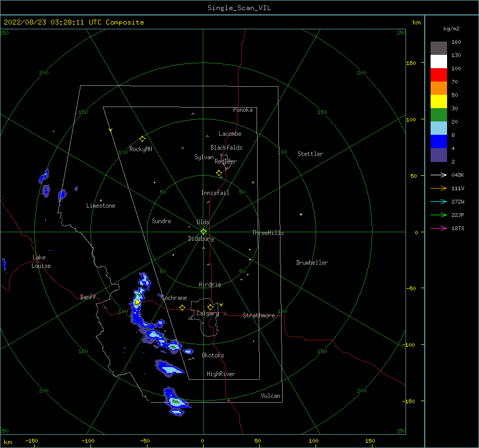
Task: Click the yellow high-VIL storm core near Banff
Action: pyautogui.click(x=137, y=302)
